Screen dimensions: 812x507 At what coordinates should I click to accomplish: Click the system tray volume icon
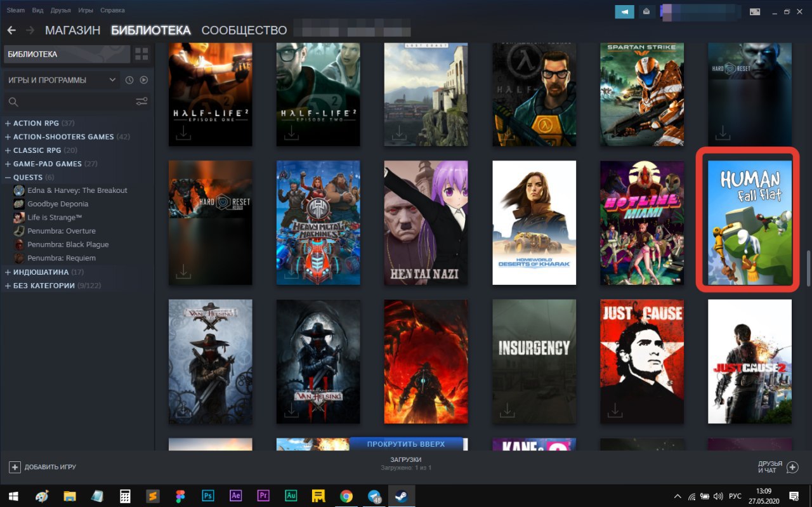[x=718, y=496]
